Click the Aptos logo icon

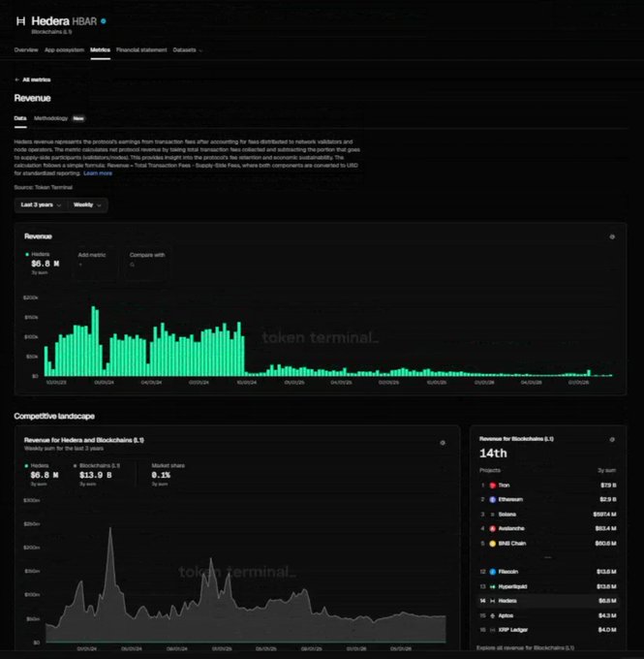[x=493, y=615]
